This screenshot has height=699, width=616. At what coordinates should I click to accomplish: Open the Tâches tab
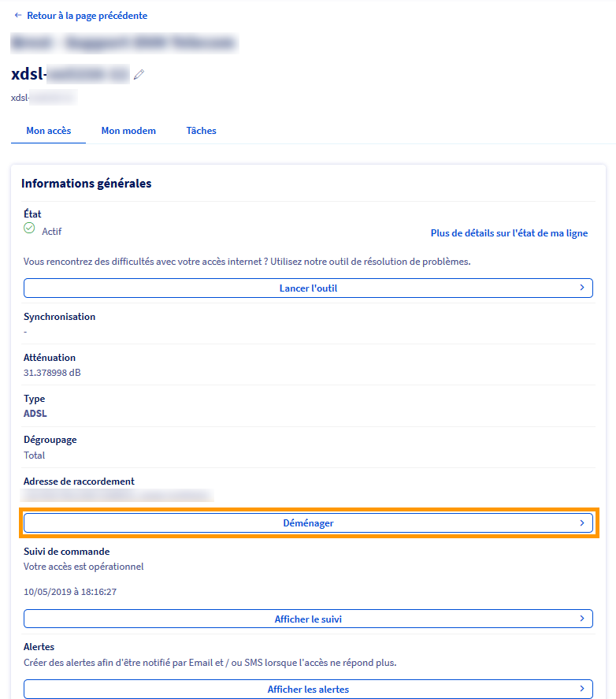tap(201, 131)
